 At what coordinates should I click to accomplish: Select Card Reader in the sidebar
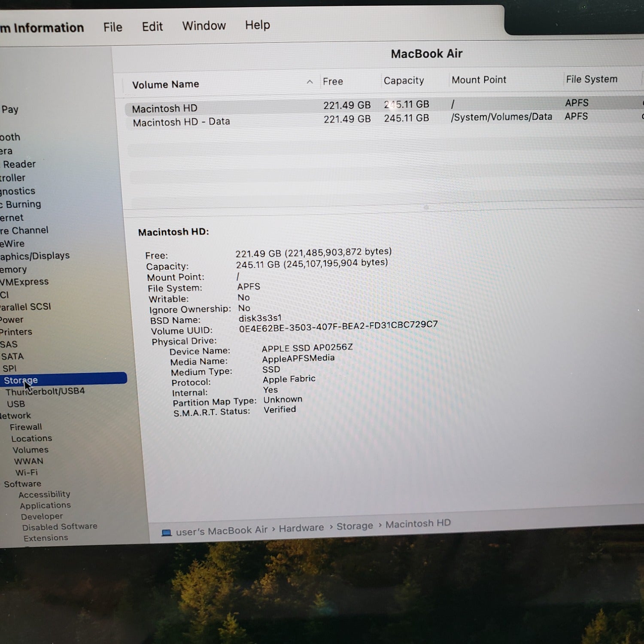18,164
